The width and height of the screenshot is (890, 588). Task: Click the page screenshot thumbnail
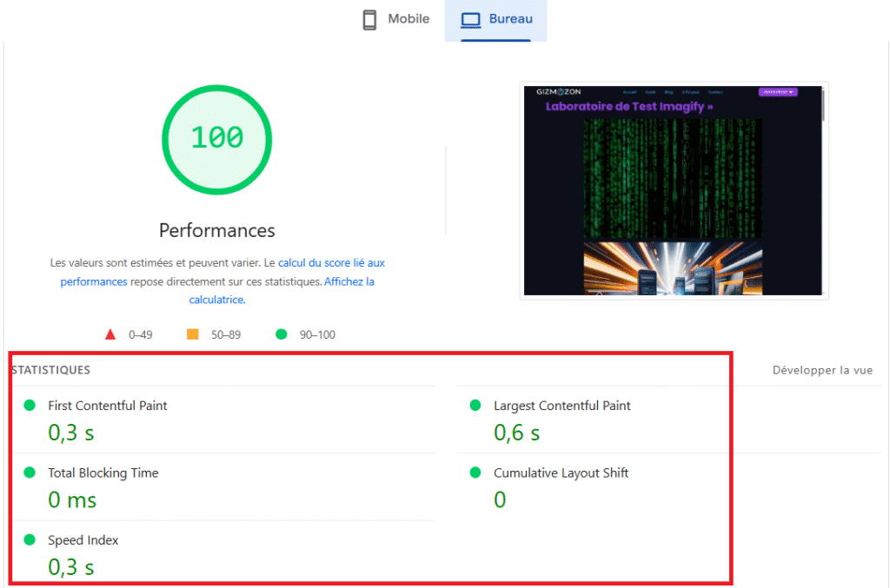[674, 191]
